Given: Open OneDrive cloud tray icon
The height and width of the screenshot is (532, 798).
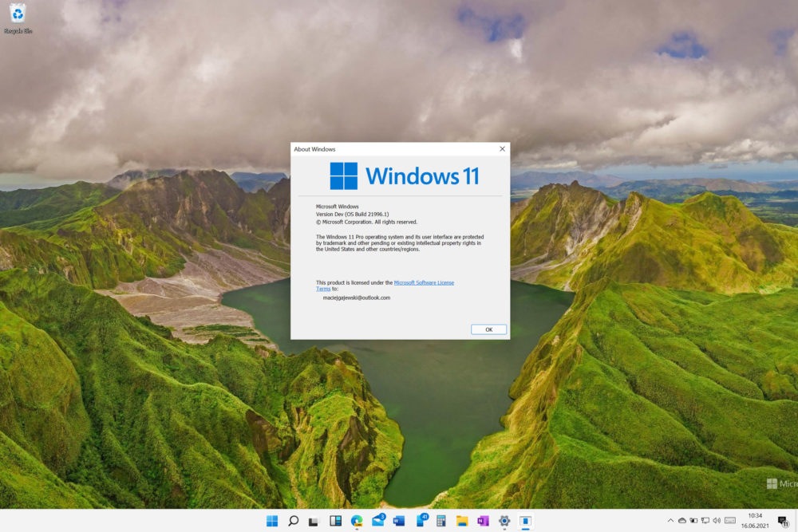Looking at the screenshot, I should click(682, 520).
